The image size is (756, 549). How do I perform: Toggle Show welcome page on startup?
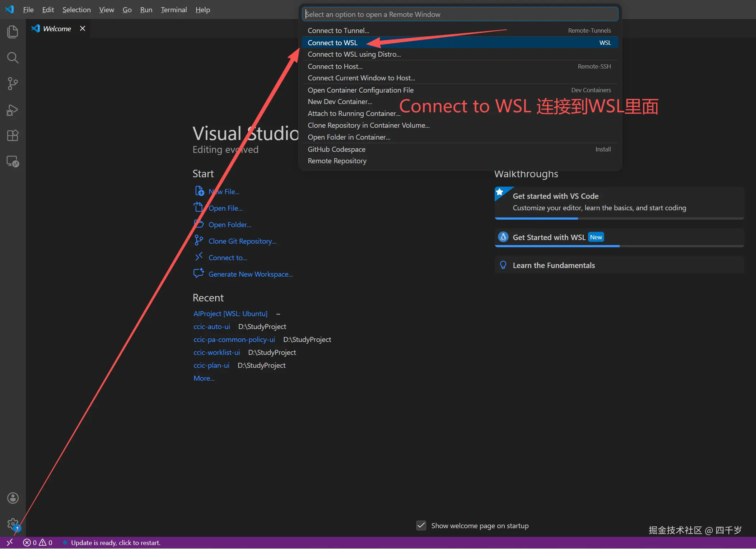[x=421, y=526]
